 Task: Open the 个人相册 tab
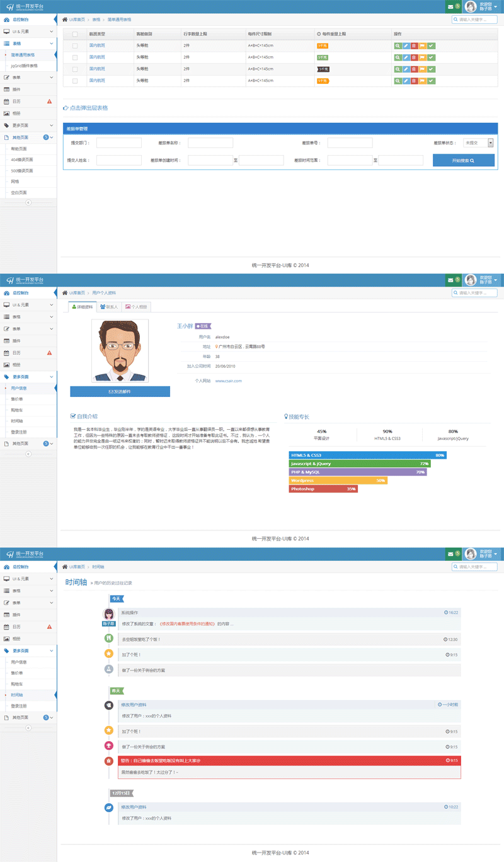tap(137, 307)
